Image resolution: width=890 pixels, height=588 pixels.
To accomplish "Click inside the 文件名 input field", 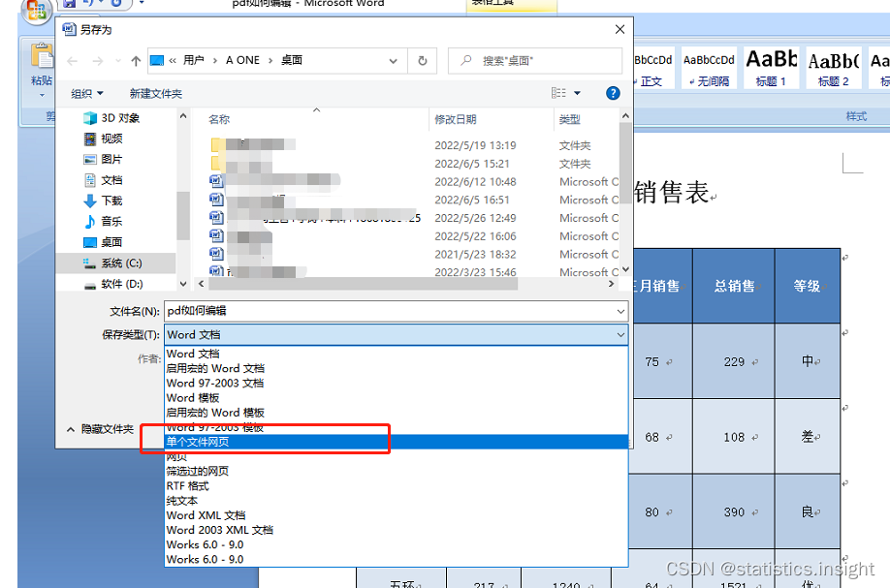I will point(388,311).
